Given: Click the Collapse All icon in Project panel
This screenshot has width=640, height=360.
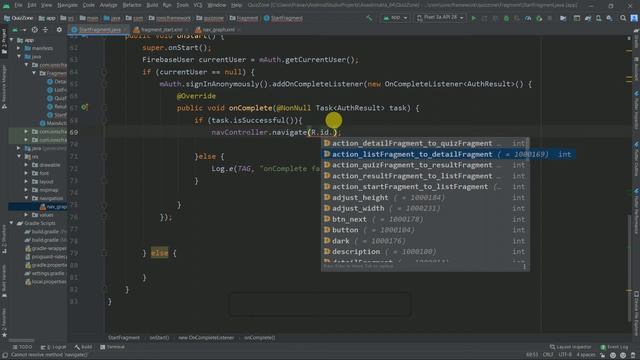Looking at the screenshot, I should pyautogui.click(x=45, y=30).
